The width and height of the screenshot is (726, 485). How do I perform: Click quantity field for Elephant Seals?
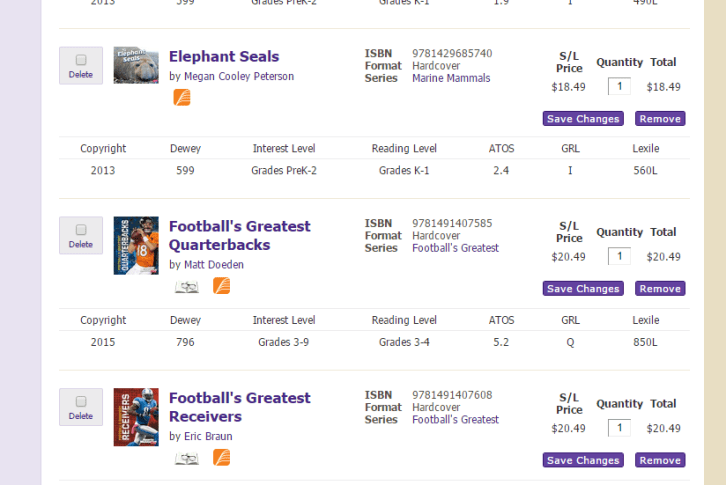[x=619, y=87]
